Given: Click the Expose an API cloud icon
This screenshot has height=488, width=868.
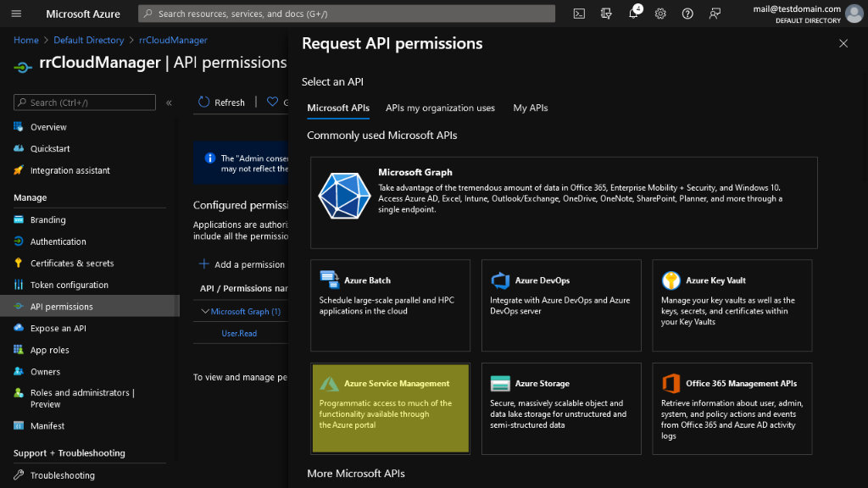Looking at the screenshot, I should click(19, 328).
